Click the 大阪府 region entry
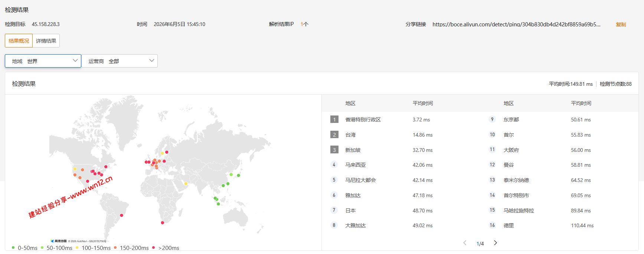The image size is (644, 254). [511, 150]
